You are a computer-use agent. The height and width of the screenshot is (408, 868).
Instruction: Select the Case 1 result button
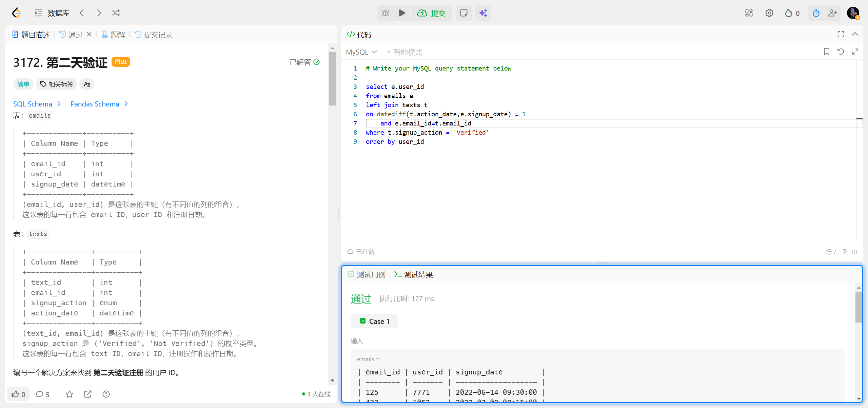click(x=375, y=321)
